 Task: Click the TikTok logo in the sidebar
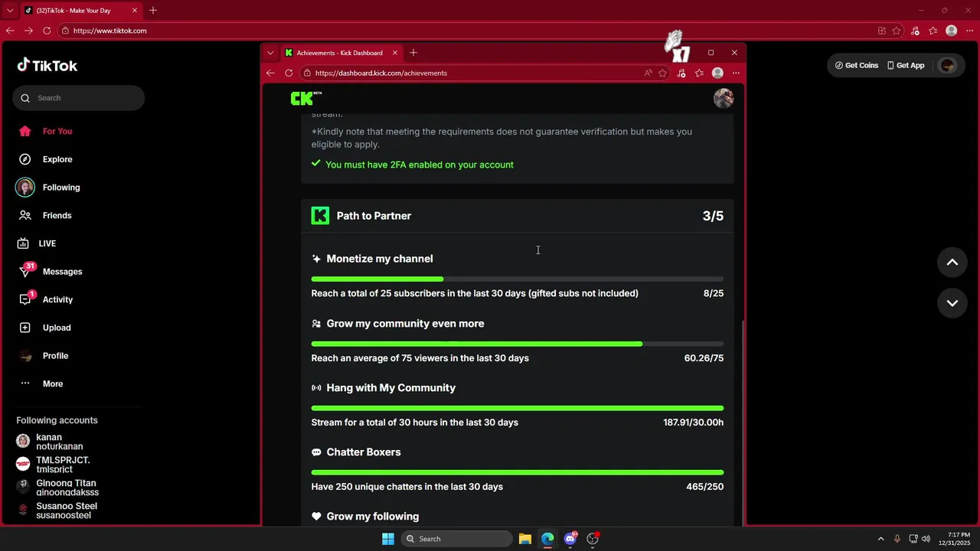pyautogui.click(x=47, y=65)
